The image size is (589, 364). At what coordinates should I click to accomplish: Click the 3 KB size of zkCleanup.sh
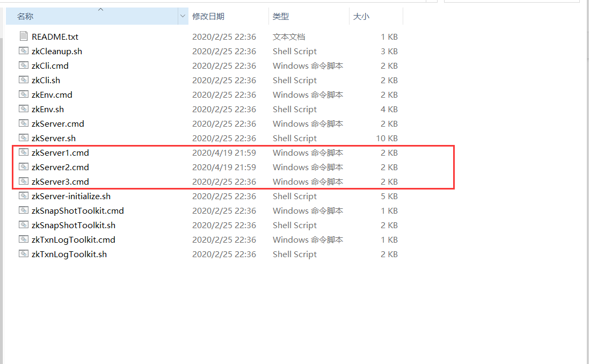click(x=389, y=52)
